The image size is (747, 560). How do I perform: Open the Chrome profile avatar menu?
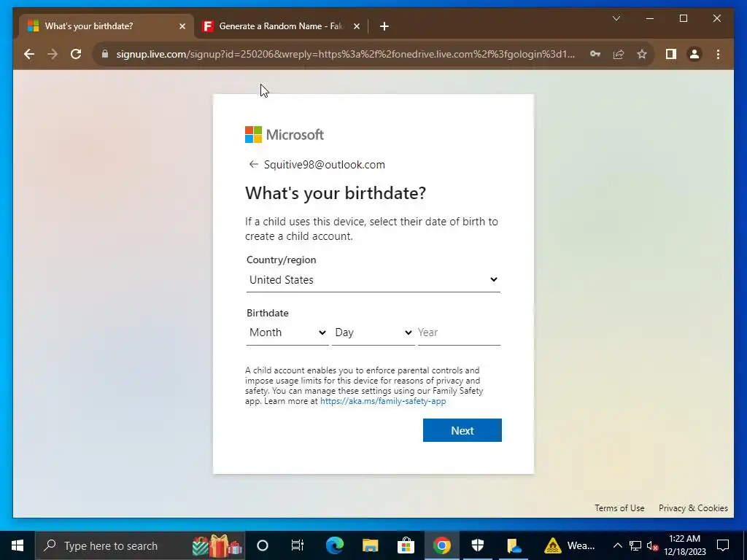coord(694,54)
